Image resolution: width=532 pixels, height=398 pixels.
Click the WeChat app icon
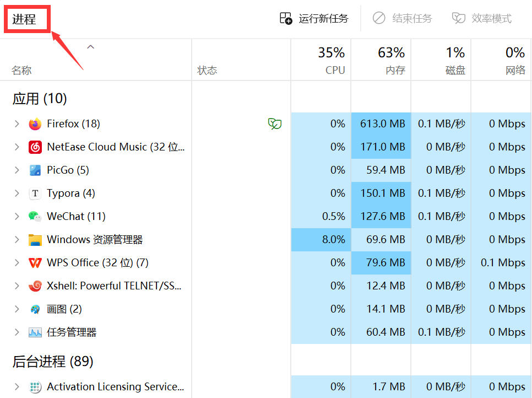pyautogui.click(x=35, y=216)
